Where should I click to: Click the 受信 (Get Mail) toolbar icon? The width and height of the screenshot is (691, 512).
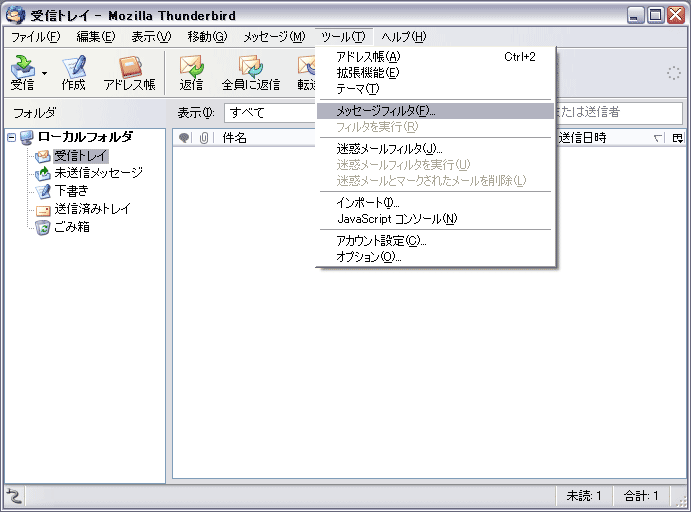pyautogui.click(x=22, y=72)
